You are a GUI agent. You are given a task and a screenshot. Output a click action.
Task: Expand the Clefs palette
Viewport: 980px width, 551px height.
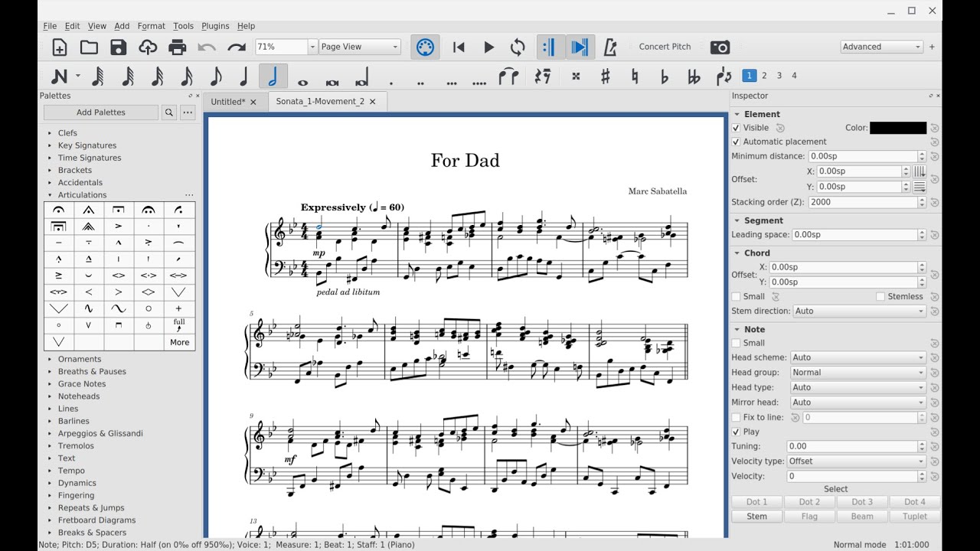coord(50,133)
